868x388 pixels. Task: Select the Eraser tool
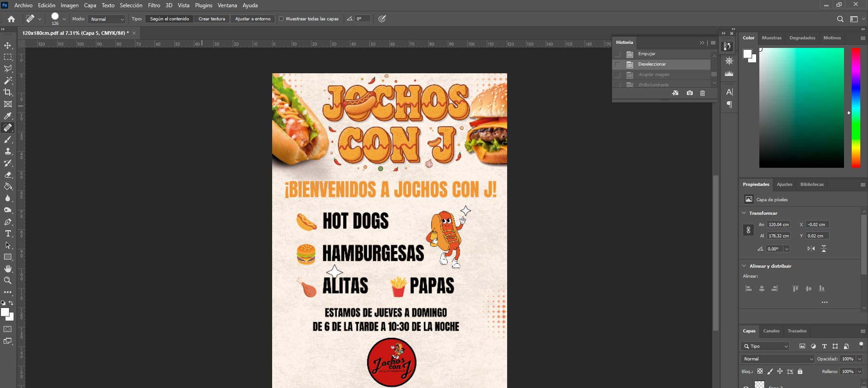point(8,175)
